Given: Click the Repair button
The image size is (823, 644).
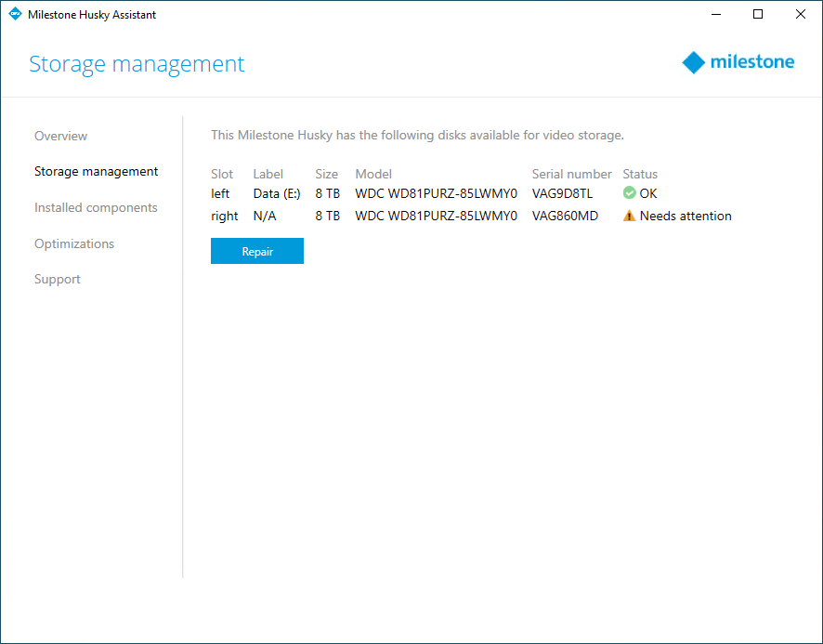Looking at the screenshot, I should (257, 251).
